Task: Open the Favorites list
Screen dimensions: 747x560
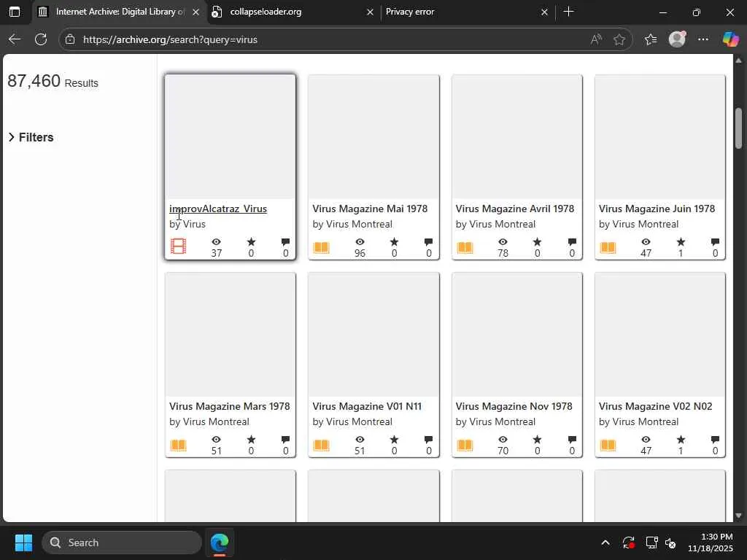Action: (x=651, y=39)
